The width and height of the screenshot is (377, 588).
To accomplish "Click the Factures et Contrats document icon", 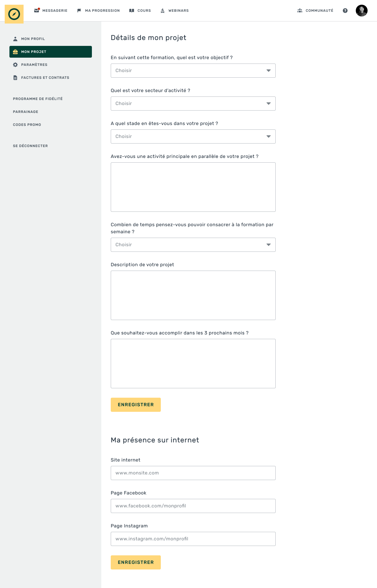I will (x=15, y=78).
